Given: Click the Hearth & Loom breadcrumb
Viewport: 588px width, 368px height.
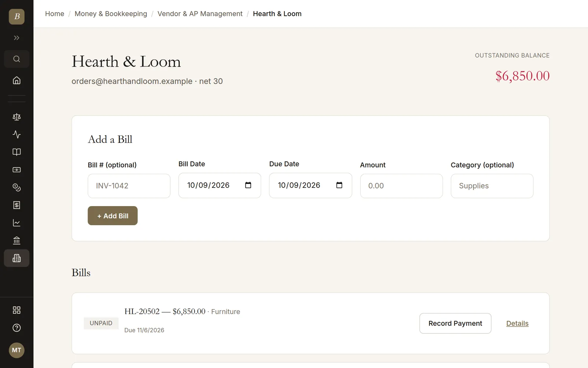Looking at the screenshot, I should click(277, 14).
